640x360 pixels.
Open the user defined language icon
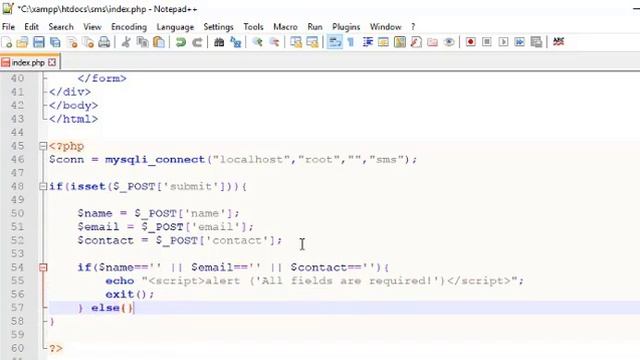pyautogui.click(x=383, y=42)
